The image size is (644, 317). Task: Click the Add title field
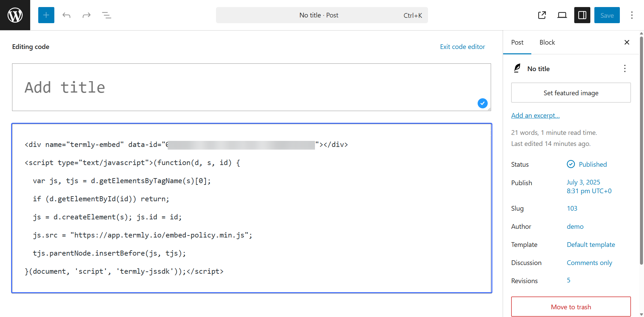tap(252, 87)
